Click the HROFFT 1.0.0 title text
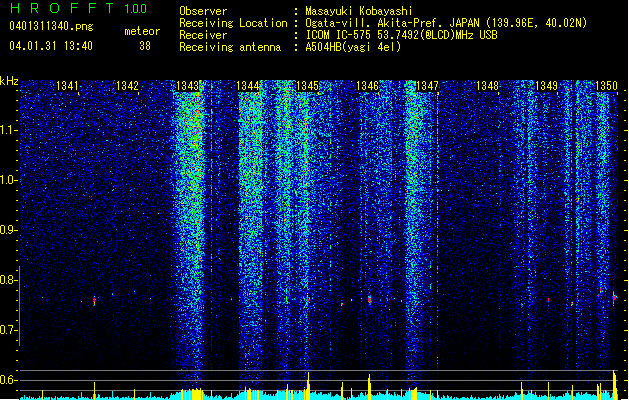 [79, 8]
